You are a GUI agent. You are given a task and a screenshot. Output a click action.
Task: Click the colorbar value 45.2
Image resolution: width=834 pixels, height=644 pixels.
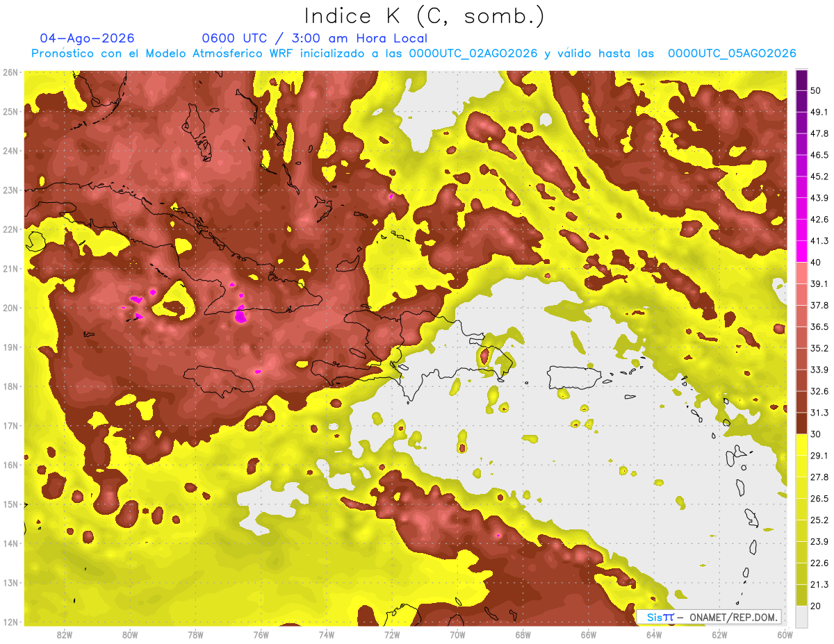coord(819,176)
